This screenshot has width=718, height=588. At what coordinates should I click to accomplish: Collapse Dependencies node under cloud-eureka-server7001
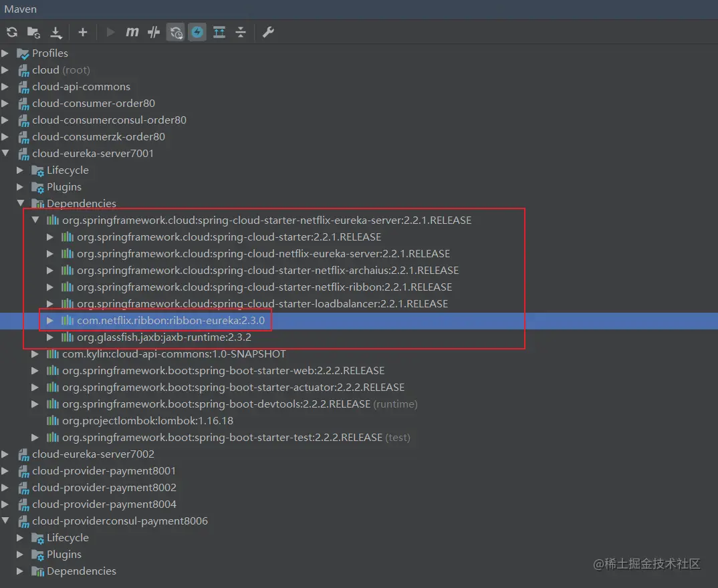pyautogui.click(x=20, y=203)
